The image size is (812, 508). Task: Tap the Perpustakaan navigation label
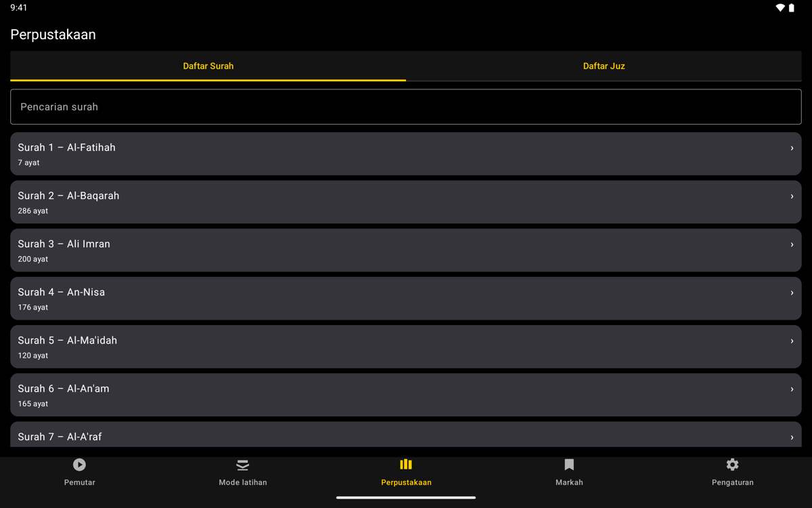click(406, 482)
